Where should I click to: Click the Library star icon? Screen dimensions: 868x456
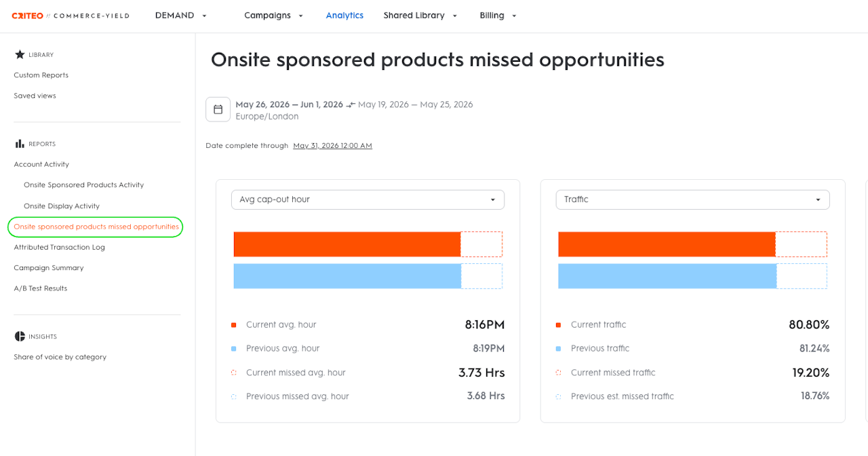(20, 54)
